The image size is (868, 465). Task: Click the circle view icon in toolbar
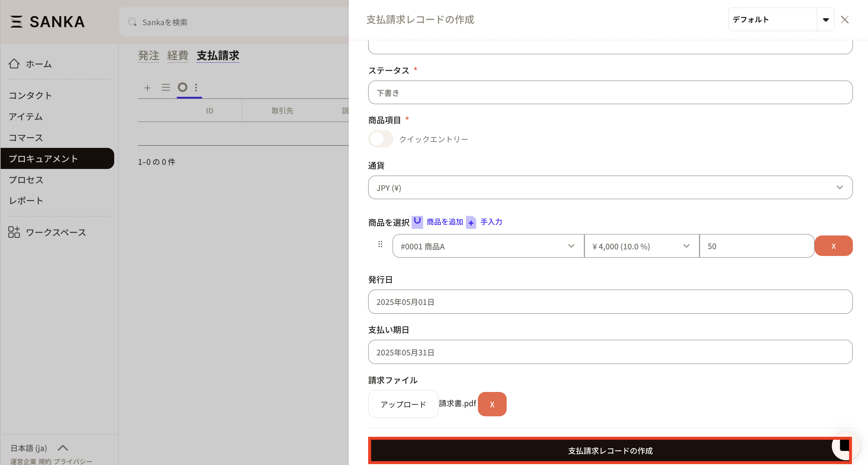[x=182, y=87]
